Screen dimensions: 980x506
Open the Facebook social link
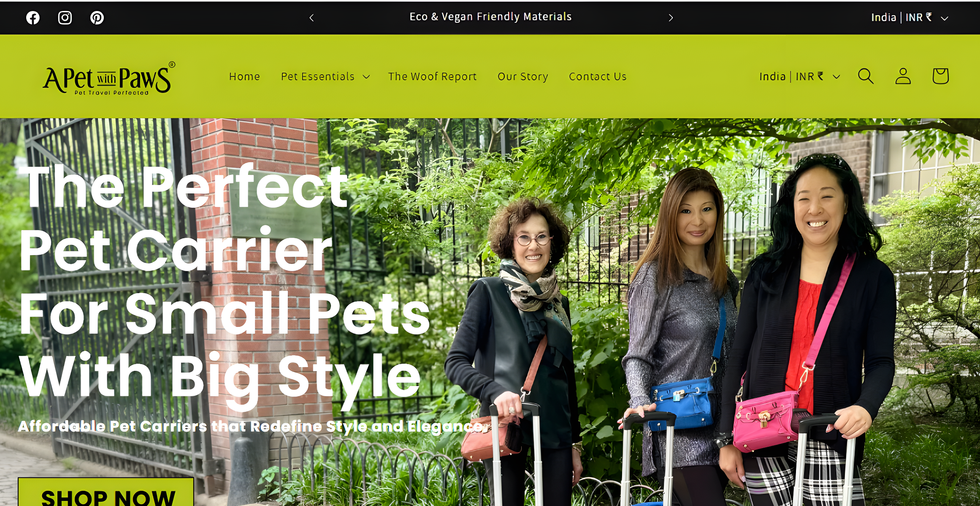coord(33,18)
